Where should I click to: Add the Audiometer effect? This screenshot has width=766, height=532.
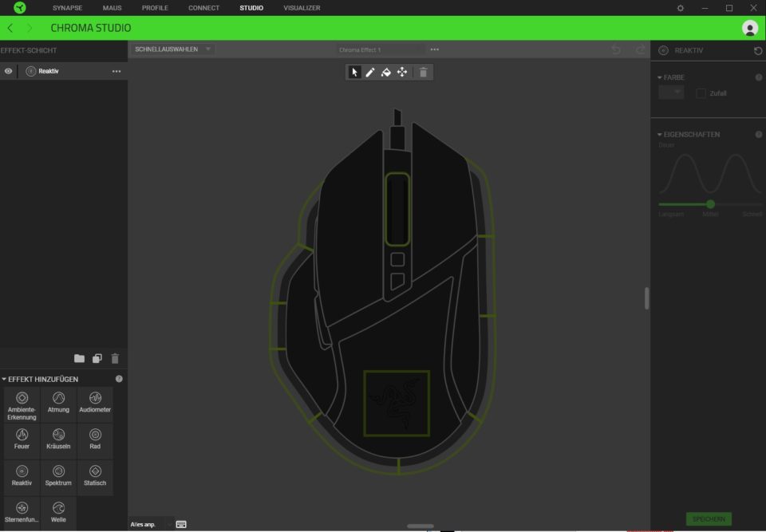tap(95, 402)
